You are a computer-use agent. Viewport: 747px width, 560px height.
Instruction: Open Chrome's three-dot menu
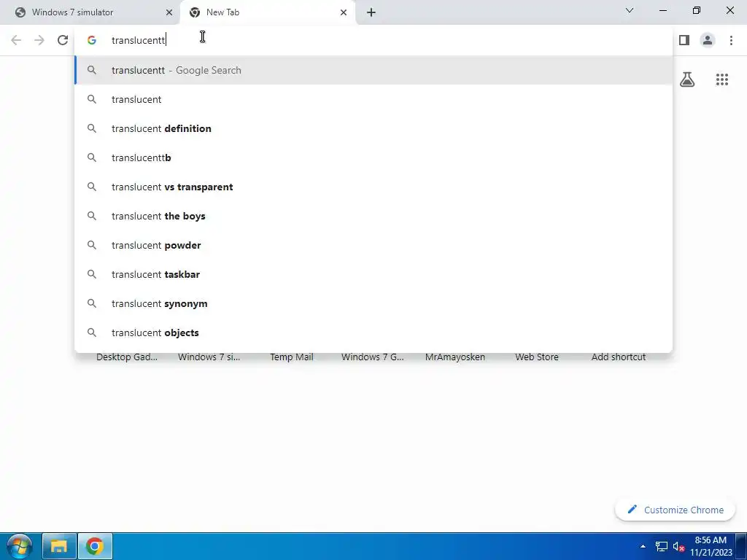tap(731, 40)
